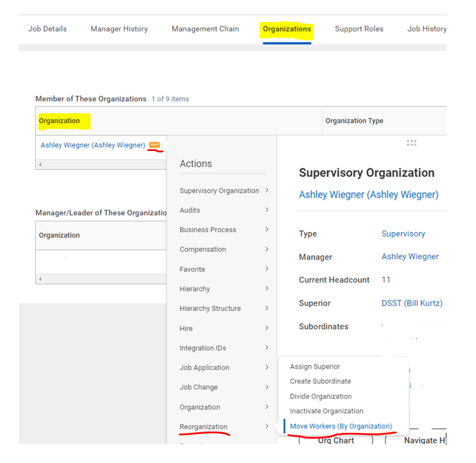Open the Support Roles tab
The height and width of the screenshot is (463, 476).
click(x=359, y=29)
